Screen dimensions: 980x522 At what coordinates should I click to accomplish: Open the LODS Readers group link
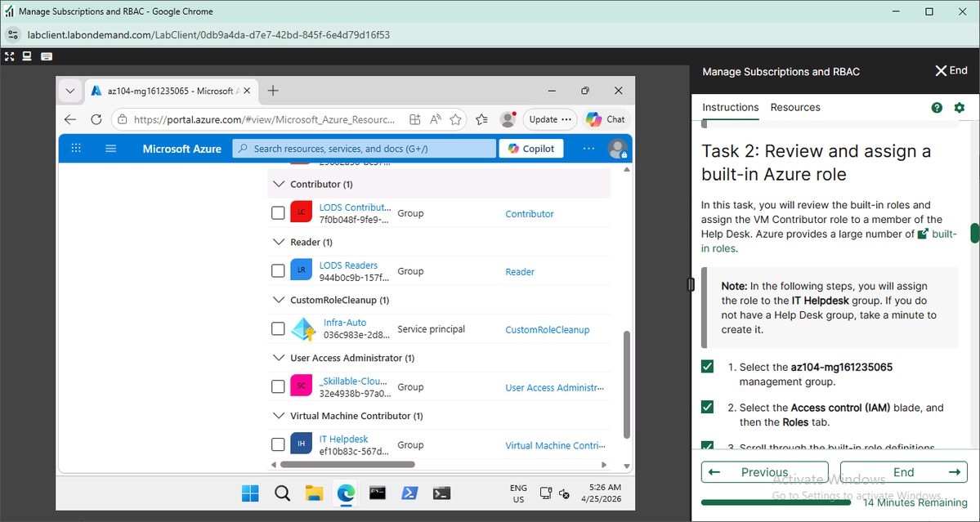[348, 265]
